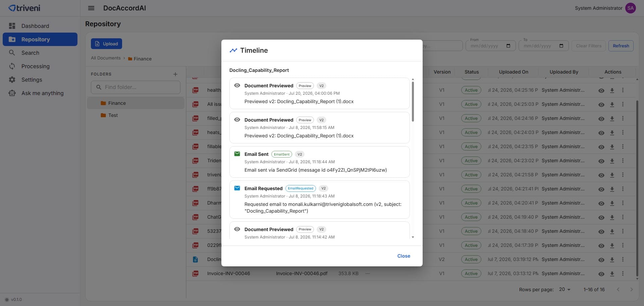Click the EmailRequested tag chip
This screenshot has width=644, height=306.
point(301,188)
